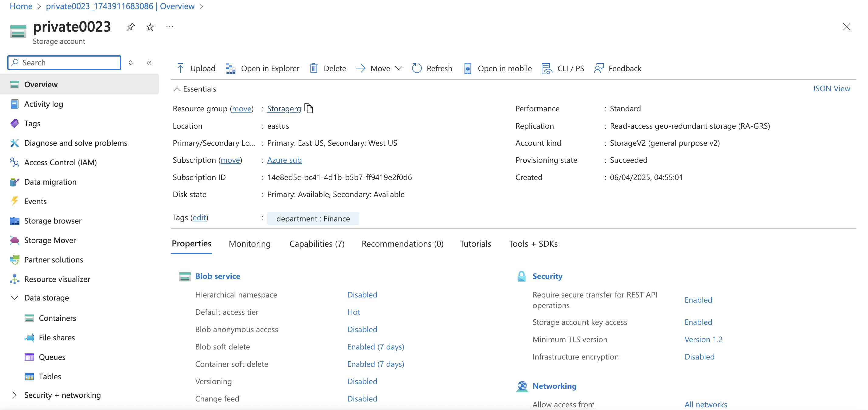The image size is (868, 410).
Task: Open the Feedback panel
Action: coord(618,68)
